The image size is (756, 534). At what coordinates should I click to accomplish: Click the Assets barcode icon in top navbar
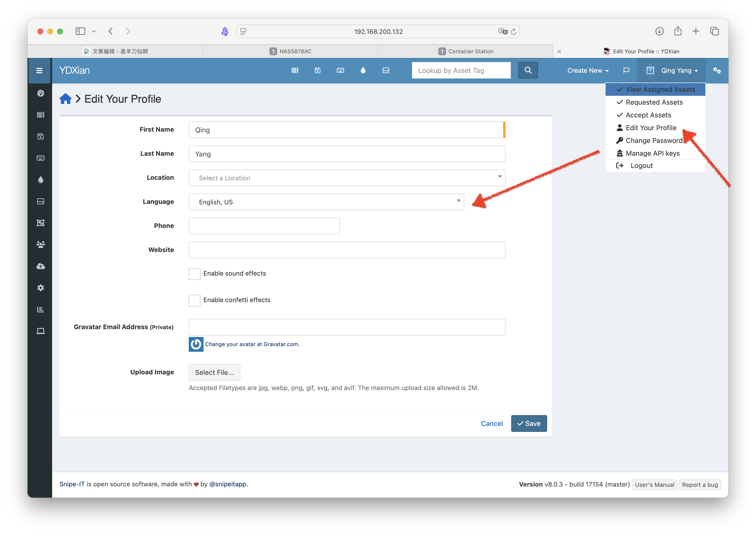click(x=295, y=70)
